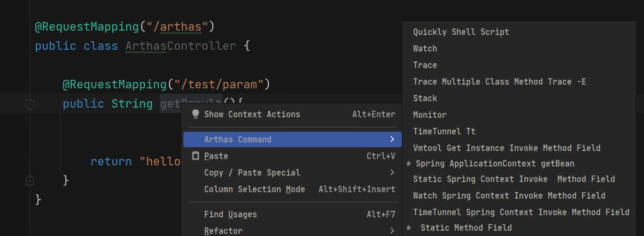
Task: Click the @RequestMapping annotation above getResult
Action: pos(115,84)
